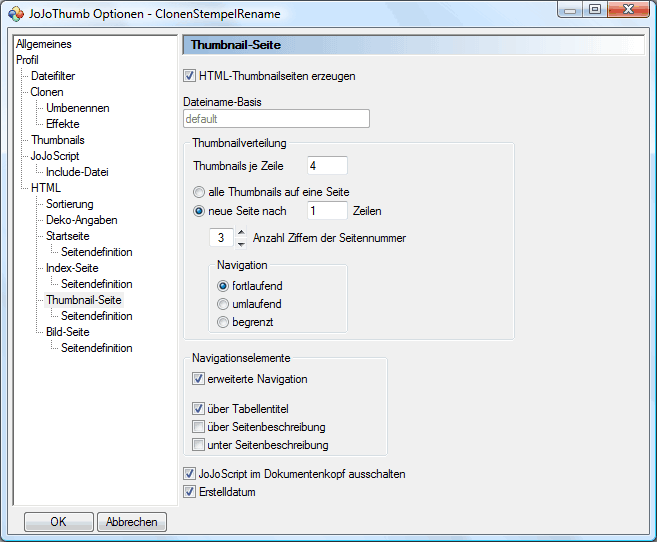This screenshot has width=657, height=542.
Task: Click the Thumbnails je Zeile field
Action: click(x=327, y=165)
